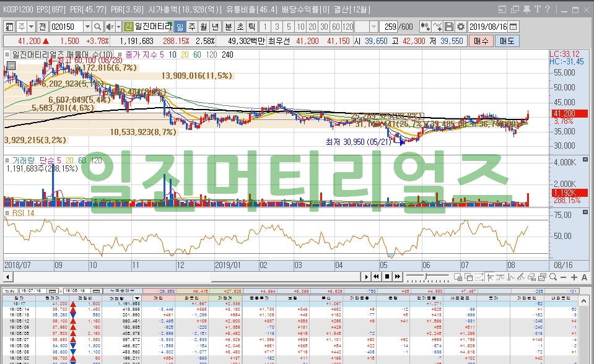
Task: Click the 2019/08/16 date field
Action: click(488, 27)
